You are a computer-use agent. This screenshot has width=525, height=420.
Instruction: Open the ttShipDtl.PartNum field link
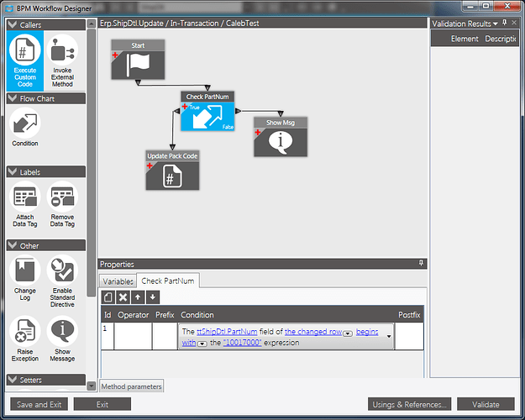227,332
